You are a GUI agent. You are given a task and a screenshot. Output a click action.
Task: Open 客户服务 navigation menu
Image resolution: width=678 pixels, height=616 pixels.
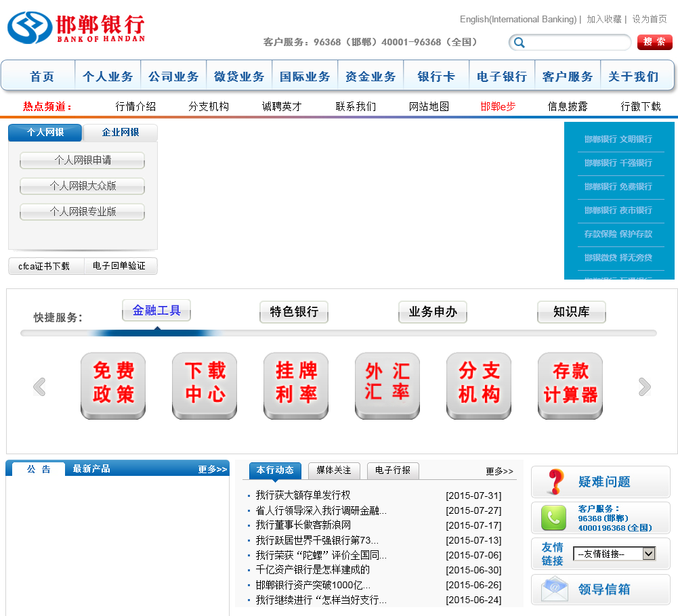[x=568, y=76]
